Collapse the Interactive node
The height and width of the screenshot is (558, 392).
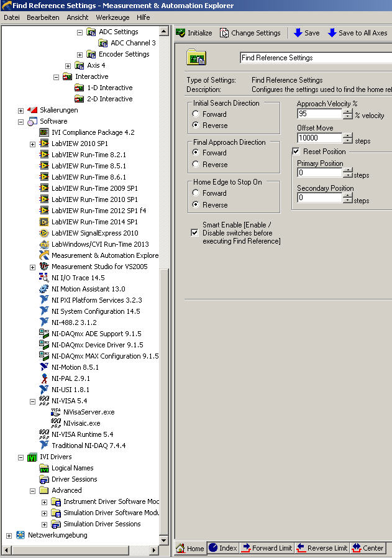[56, 77]
